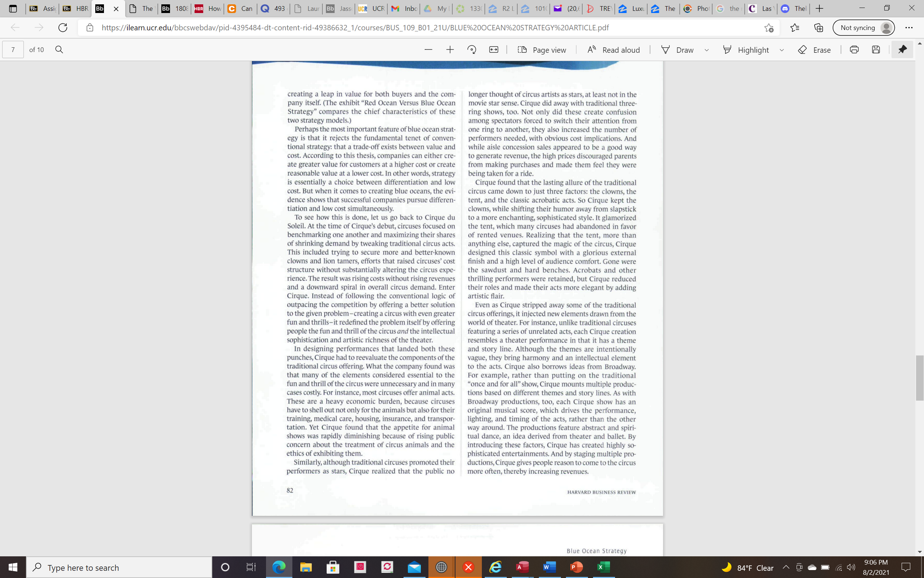Expand the Highlight color options chevron
The height and width of the screenshot is (578, 924).
781,50
